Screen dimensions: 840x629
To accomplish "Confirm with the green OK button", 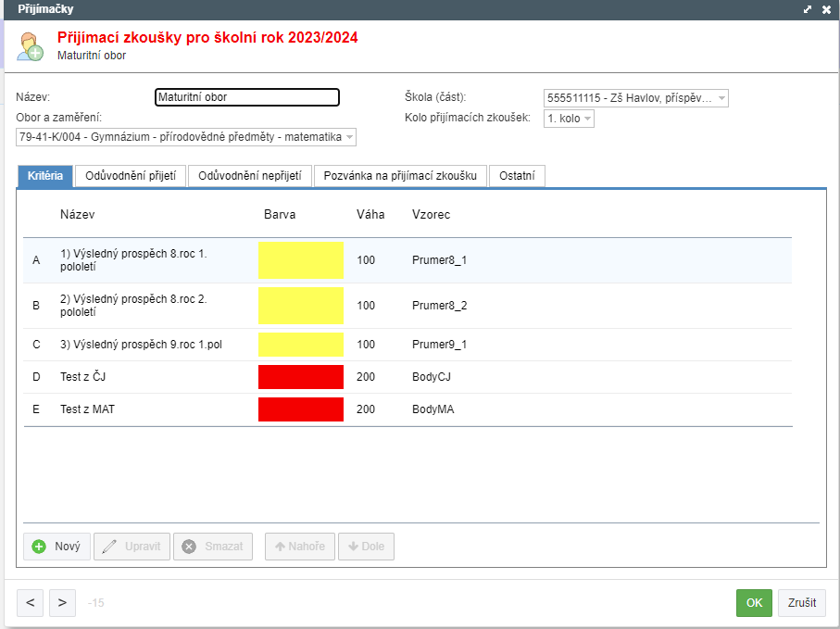I will tap(754, 603).
